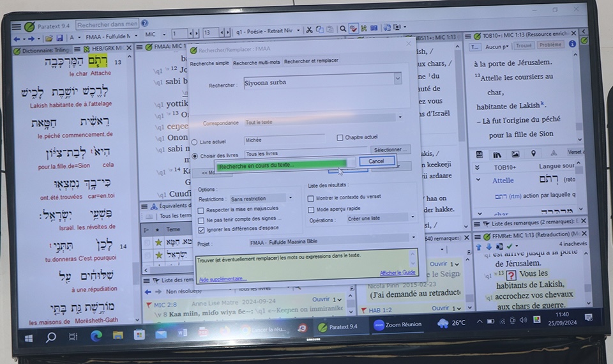Click into the Rechercher text field
Viewport: 613px width, 364px height.
coord(319,82)
